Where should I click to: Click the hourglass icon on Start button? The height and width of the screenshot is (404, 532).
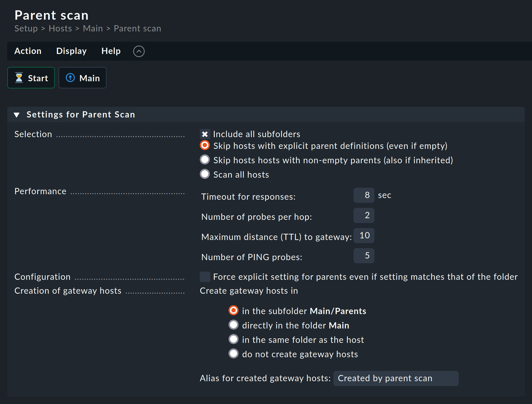point(19,78)
